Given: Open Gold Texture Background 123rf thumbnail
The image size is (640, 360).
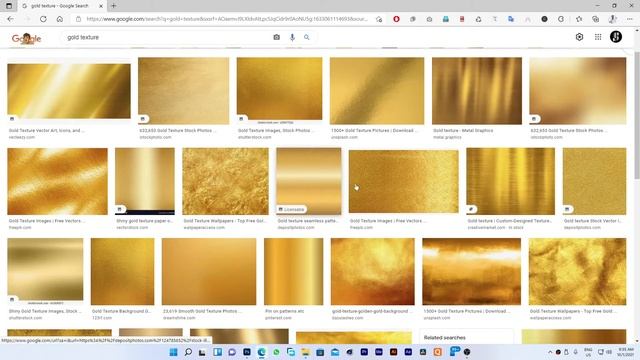Looking at the screenshot, I should click(122, 271).
